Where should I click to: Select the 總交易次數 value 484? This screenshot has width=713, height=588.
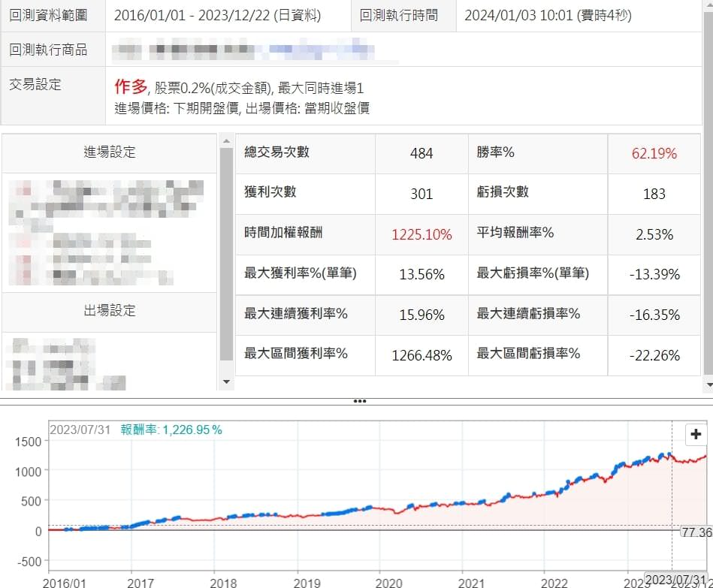(x=421, y=153)
